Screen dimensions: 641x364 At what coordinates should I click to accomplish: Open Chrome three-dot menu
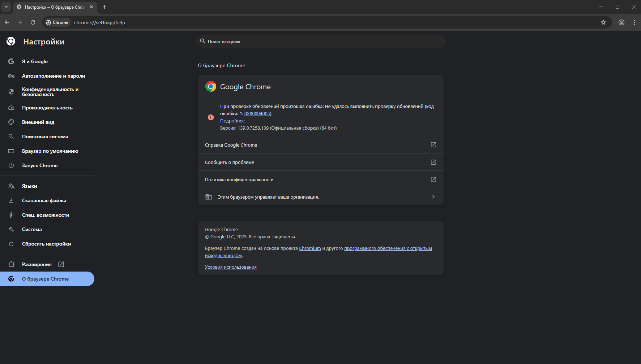(x=634, y=22)
